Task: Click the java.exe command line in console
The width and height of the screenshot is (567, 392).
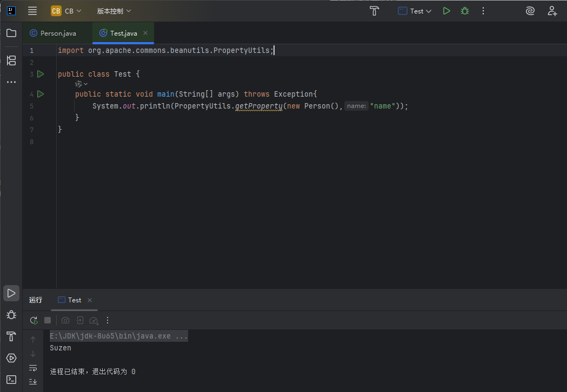Action: [x=118, y=336]
